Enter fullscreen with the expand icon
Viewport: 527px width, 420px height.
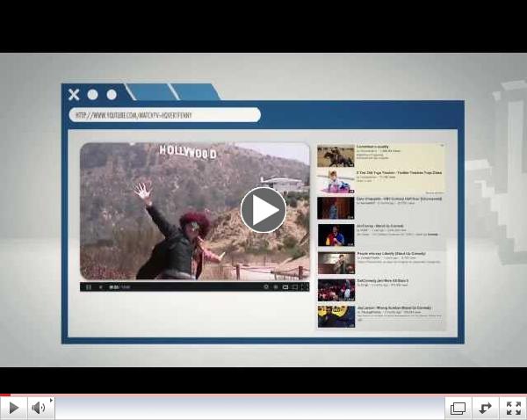click(512, 408)
